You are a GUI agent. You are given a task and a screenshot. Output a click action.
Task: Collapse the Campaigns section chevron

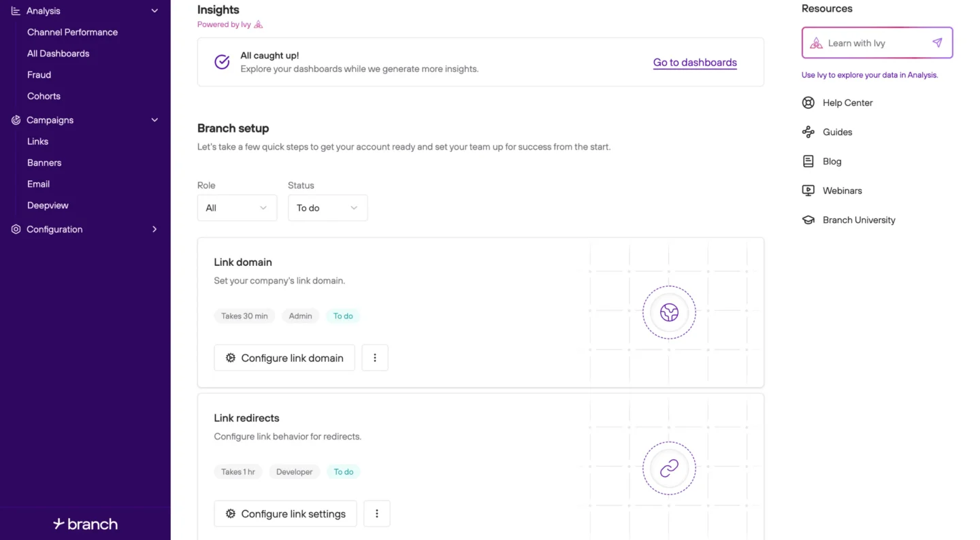(154, 120)
